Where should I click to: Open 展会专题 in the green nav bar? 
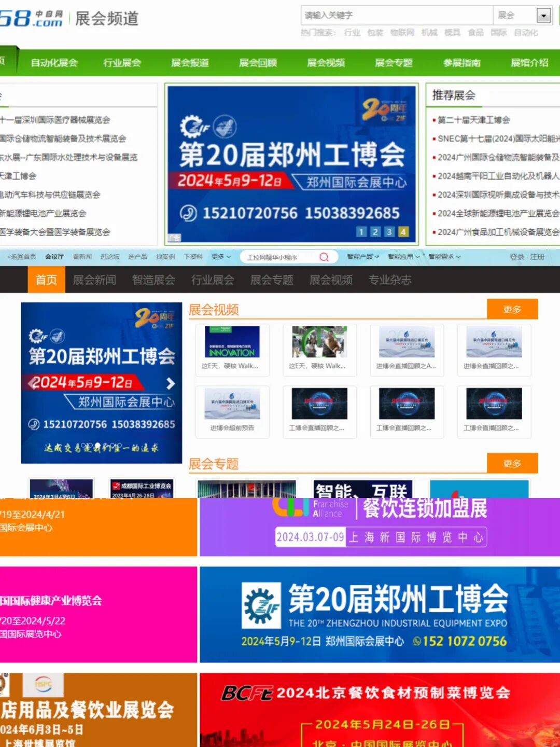click(x=394, y=63)
